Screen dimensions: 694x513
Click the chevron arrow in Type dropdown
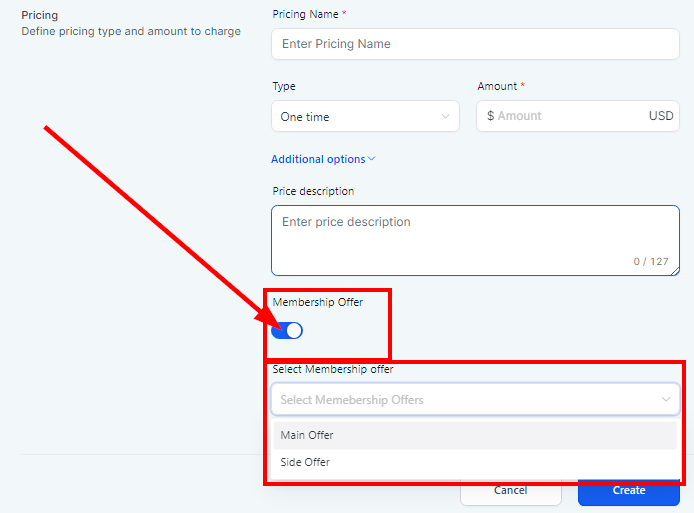point(446,117)
